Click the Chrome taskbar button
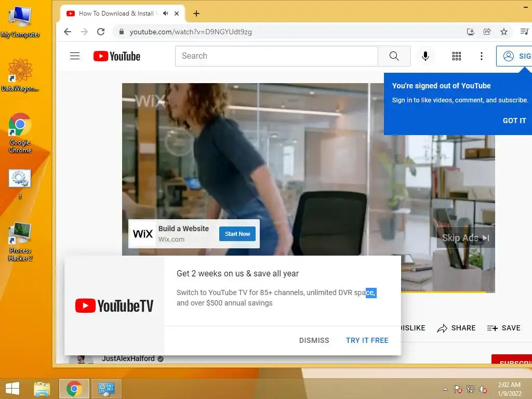Image resolution: width=532 pixels, height=399 pixels. point(74,389)
